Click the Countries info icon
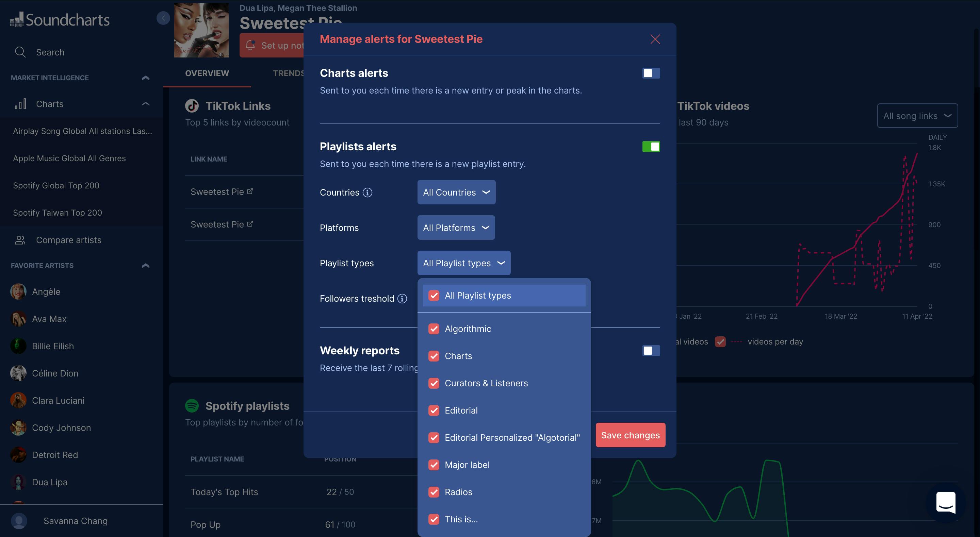Viewport: 980px width, 537px height. 367,192
